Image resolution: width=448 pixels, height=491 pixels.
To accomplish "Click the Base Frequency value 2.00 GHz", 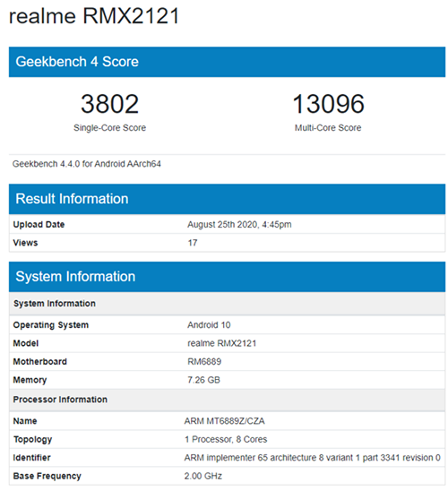I will [x=202, y=476].
